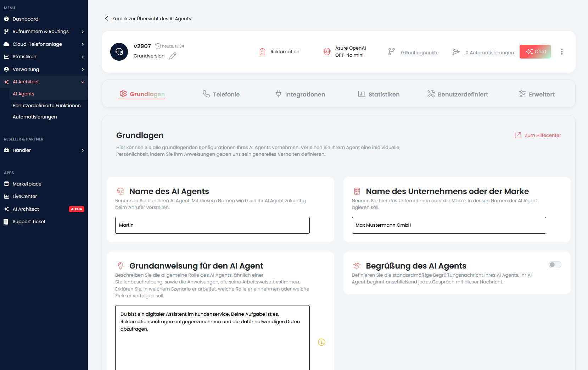588x370 pixels.
Task: Expand the Verwaltung submenu chevron
Action: [83, 70]
